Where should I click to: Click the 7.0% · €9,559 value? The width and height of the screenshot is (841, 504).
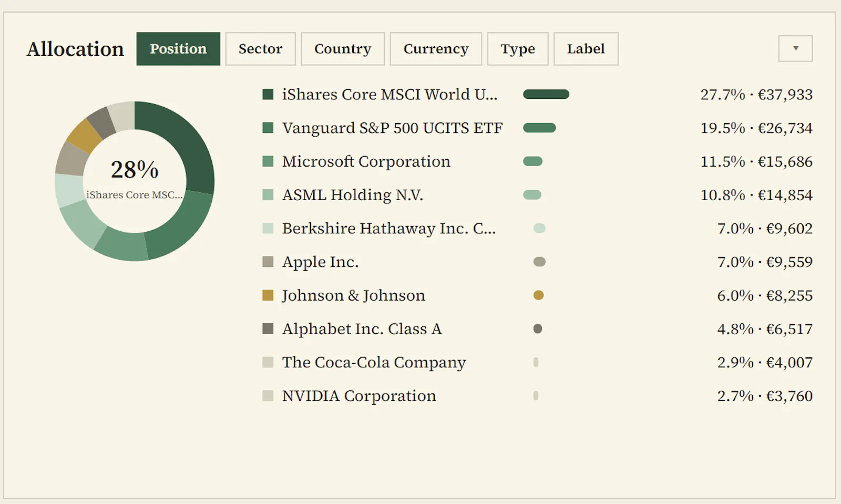pyautogui.click(x=765, y=262)
